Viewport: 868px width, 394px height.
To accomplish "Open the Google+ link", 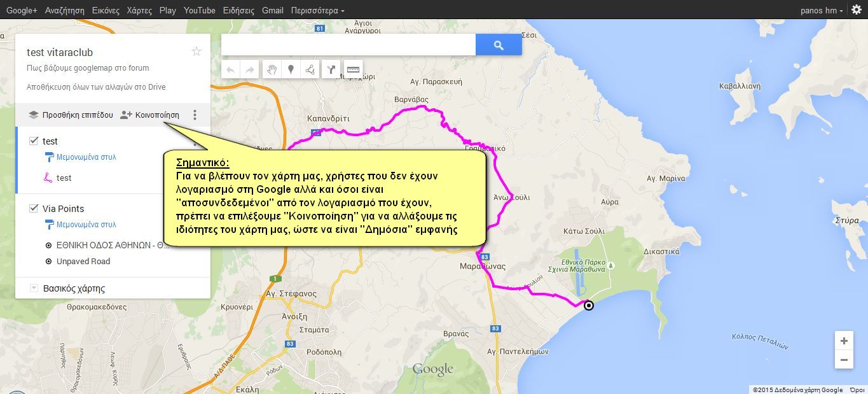I will pyautogui.click(x=22, y=10).
